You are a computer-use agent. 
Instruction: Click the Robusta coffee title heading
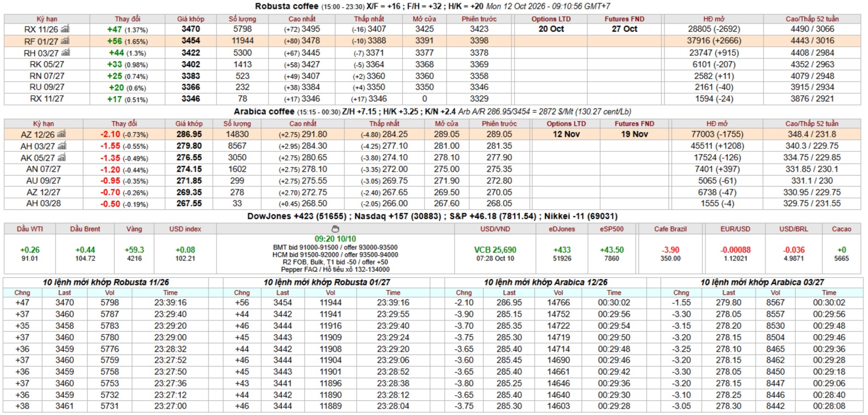tap(287, 6)
